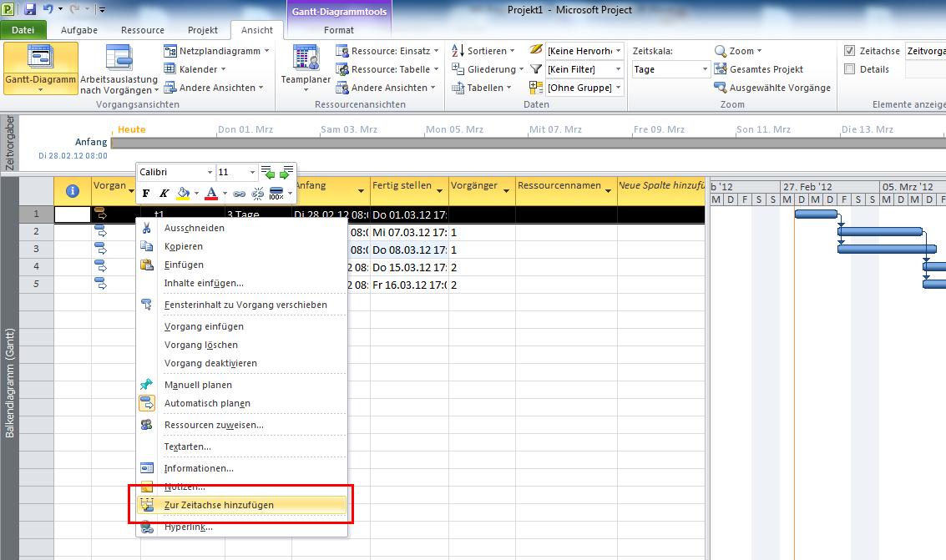Viewport: 946px width, 560px height.
Task: Click indent green right arrow icon
Action: (x=286, y=173)
